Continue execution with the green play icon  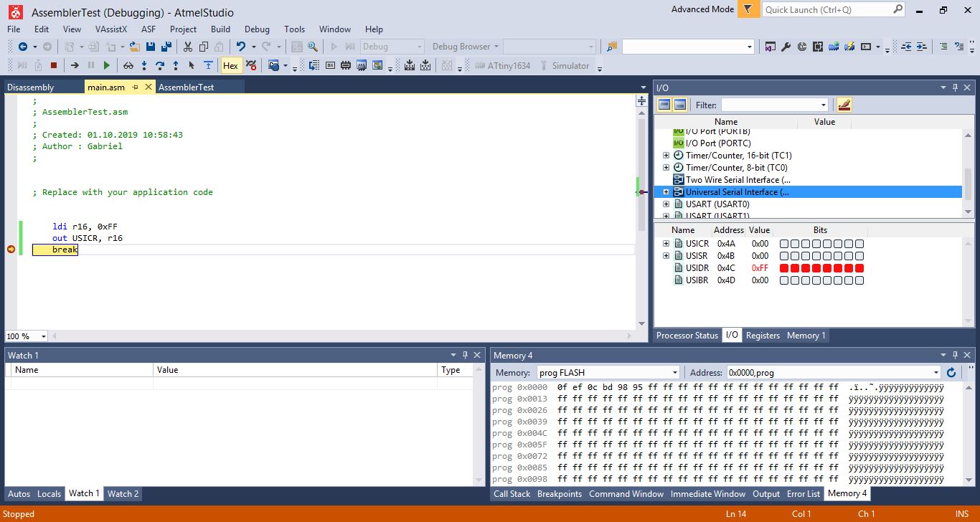107,65
